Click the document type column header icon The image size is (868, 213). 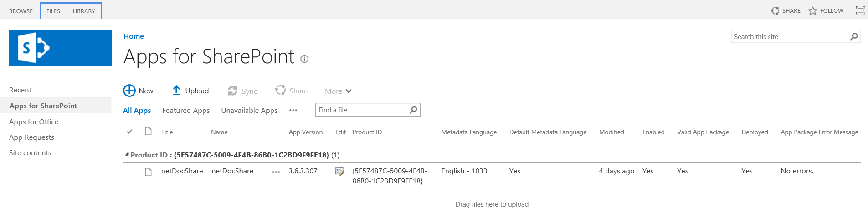click(x=148, y=132)
